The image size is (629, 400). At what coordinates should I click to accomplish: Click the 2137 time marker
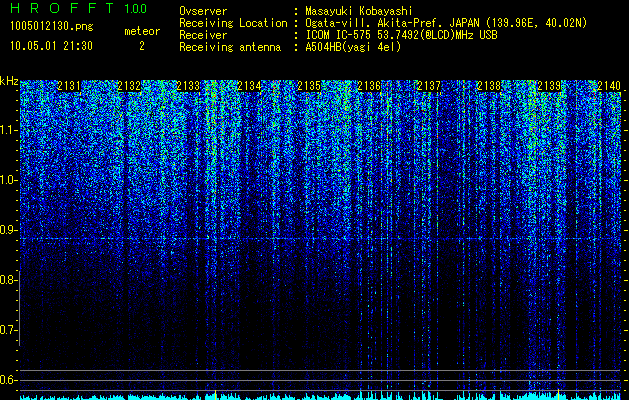pos(429,86)
